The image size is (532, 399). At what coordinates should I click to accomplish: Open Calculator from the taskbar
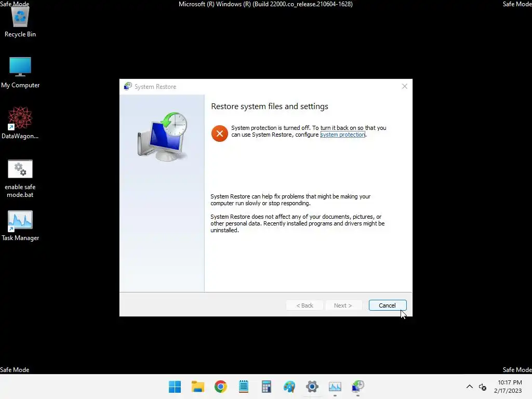[267, 387]
